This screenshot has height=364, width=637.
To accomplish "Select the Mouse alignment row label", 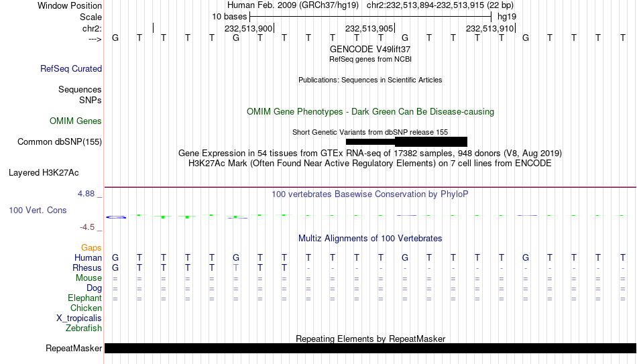I will [x=89, y=278].
